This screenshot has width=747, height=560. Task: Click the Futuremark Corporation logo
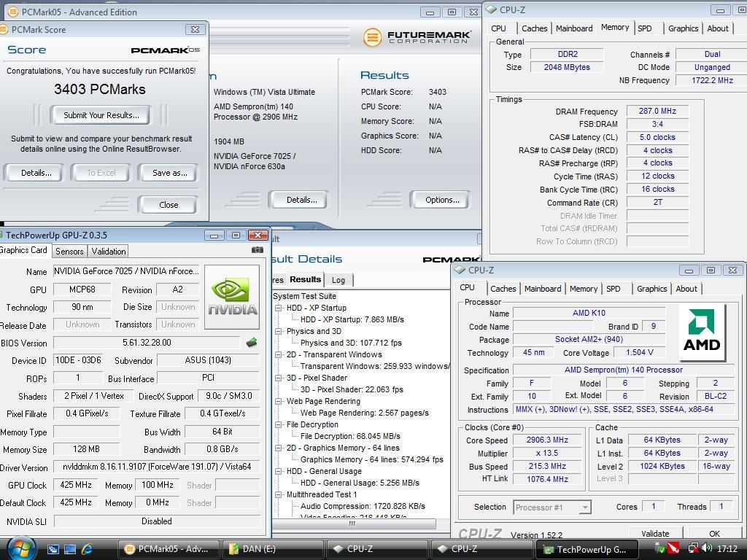coord(417,37)
